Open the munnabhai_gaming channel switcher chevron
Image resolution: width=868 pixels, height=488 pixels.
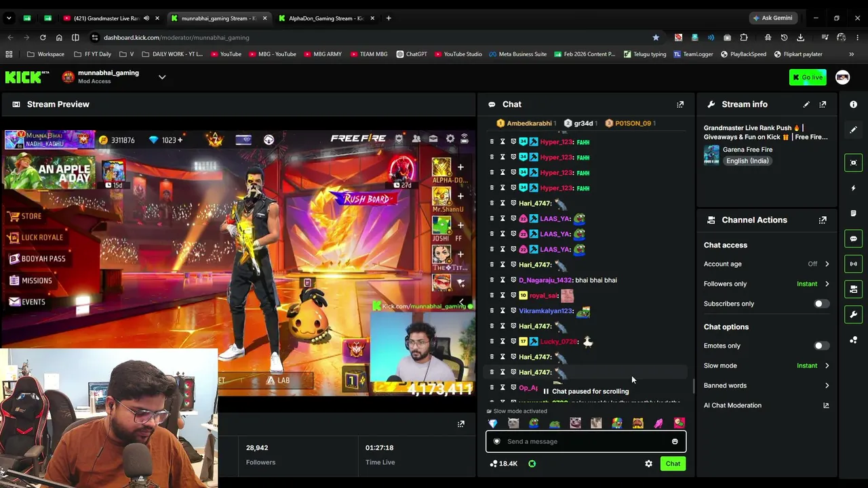point(162,77)
